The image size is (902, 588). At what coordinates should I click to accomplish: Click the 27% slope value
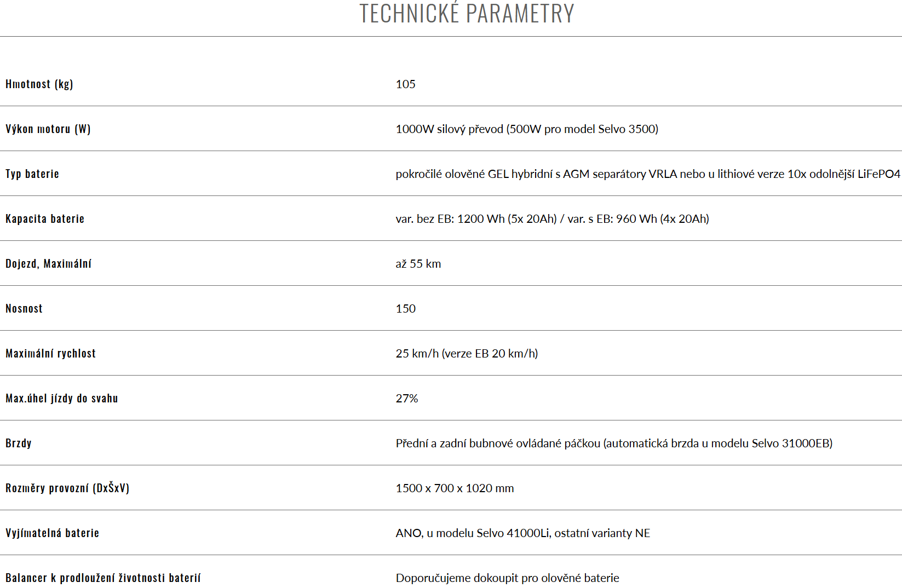tap(407, 398)
